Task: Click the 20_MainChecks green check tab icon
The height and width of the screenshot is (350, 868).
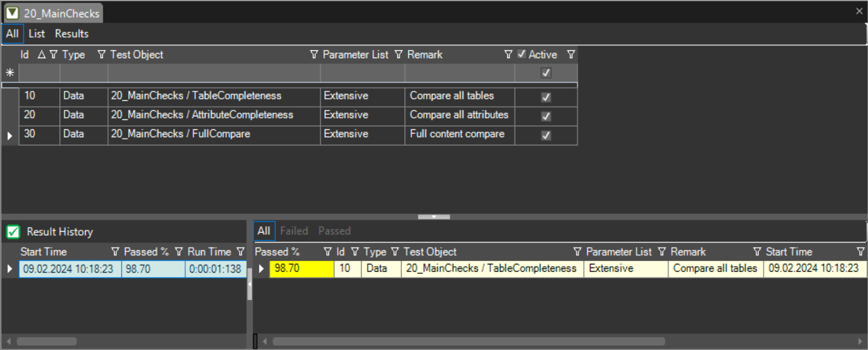Action: pos(12,13)
